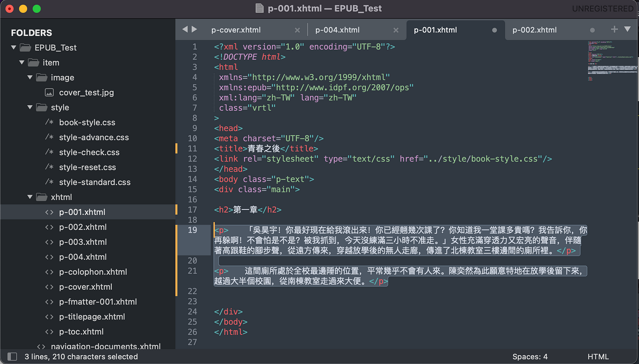The width and height of the screenshot is (639, 364).
Task: Collapse the image folder arrow
Action: 30,77
